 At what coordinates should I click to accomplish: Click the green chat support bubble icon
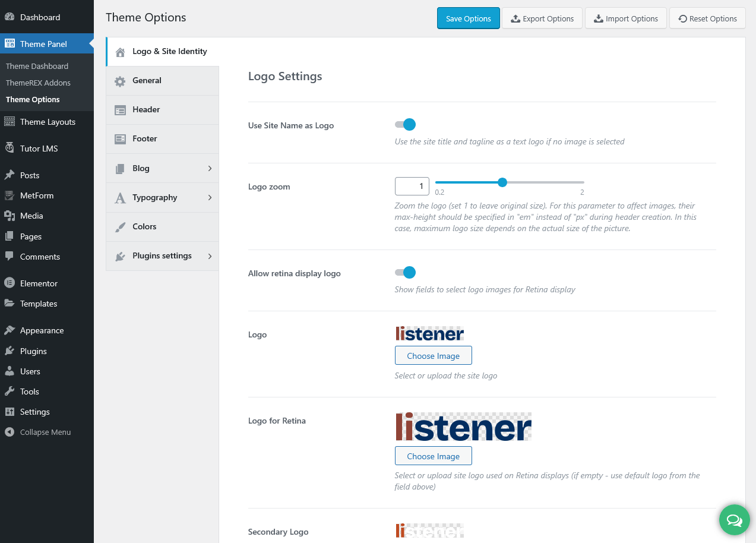pyautogui.click(x=734, y=520)
